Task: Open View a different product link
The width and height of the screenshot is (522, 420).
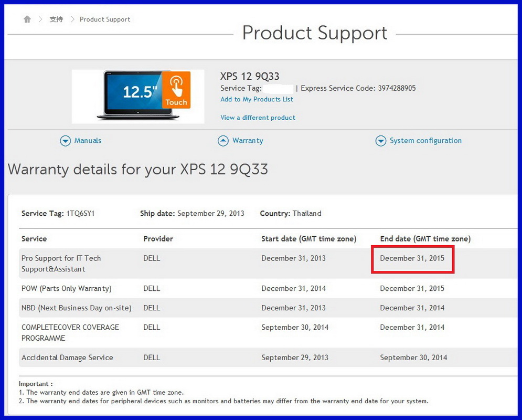Action: pos(258,118)
